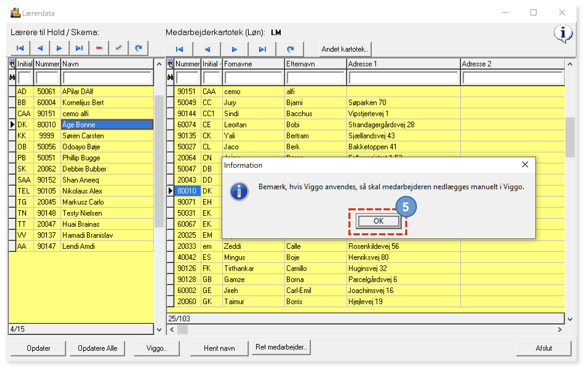Viewport: 588px width, 372px height.
Task: Go to next record in Lærere list
Action: [x=59, y=48]
